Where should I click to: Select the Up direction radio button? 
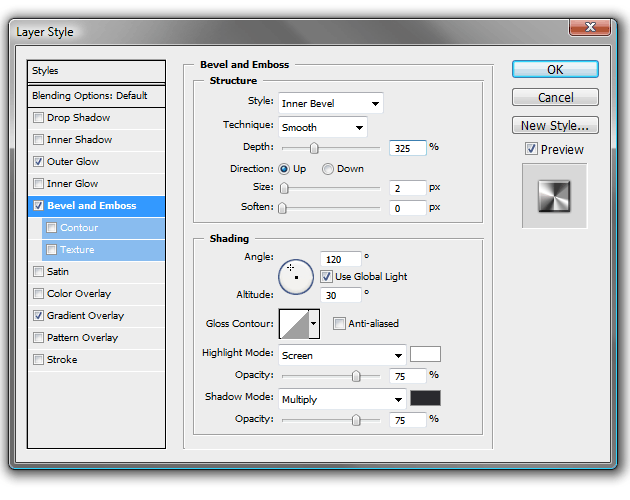point(284,169)
